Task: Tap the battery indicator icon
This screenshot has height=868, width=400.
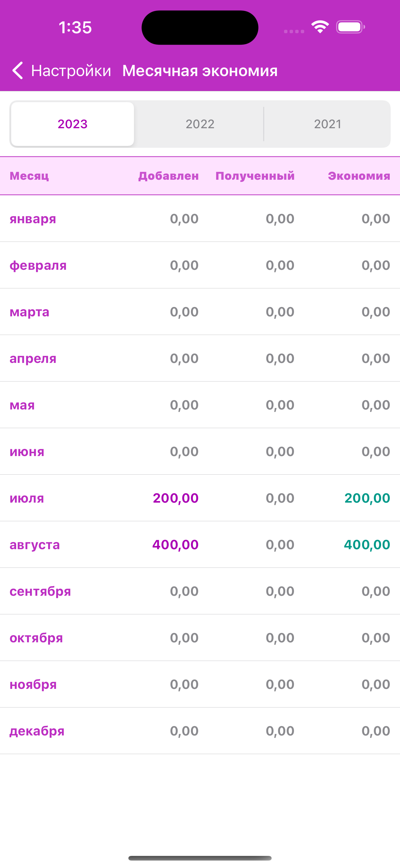Action: [350, 27]
